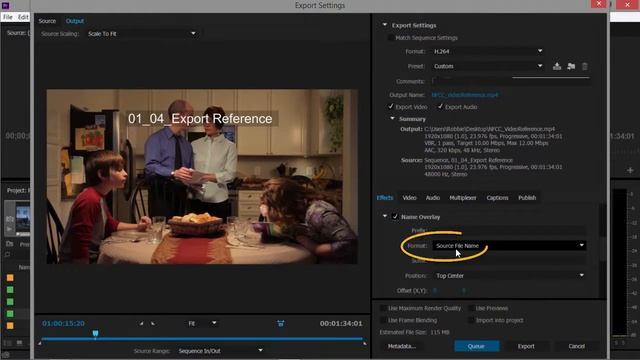Select the Captions tab
The width and height of the screenshot is (640, 360).
pyautogui.click(x=497, y=198)
